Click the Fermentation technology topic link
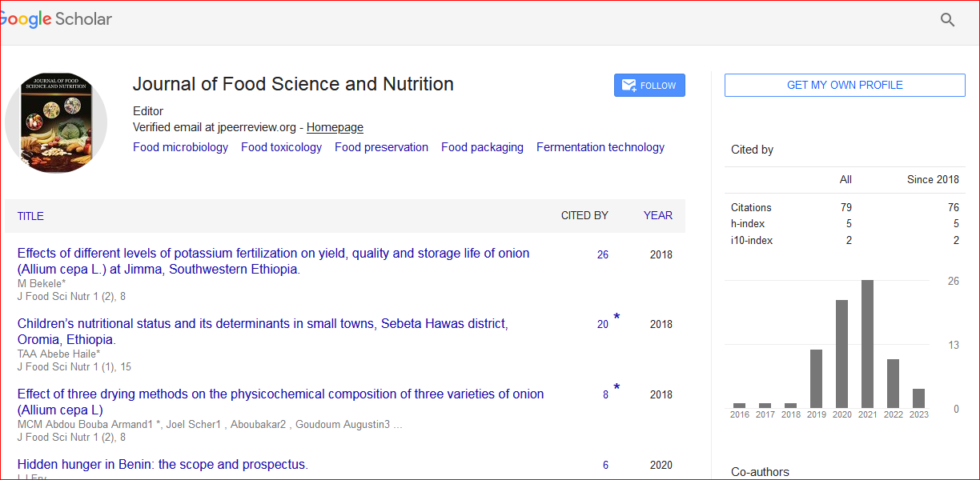Image resolution: width=980 pixels, height=480 pixels. coord(600,147)
